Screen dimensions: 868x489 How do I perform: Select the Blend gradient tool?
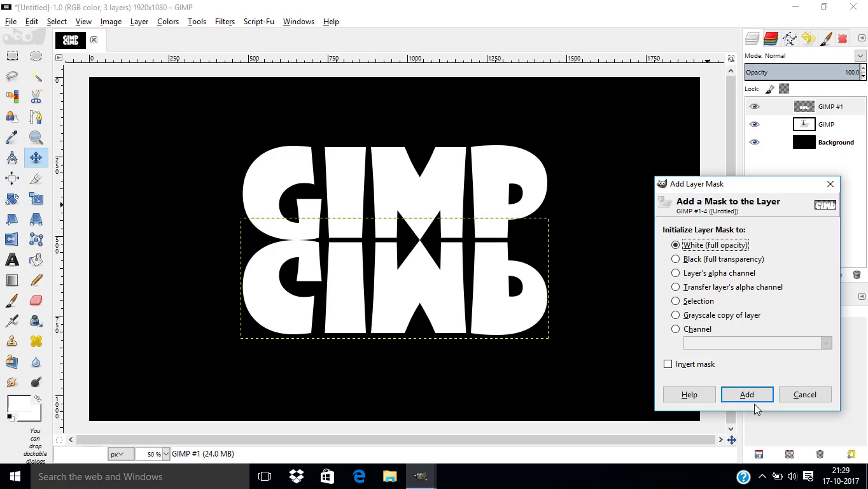coord(12,280)
